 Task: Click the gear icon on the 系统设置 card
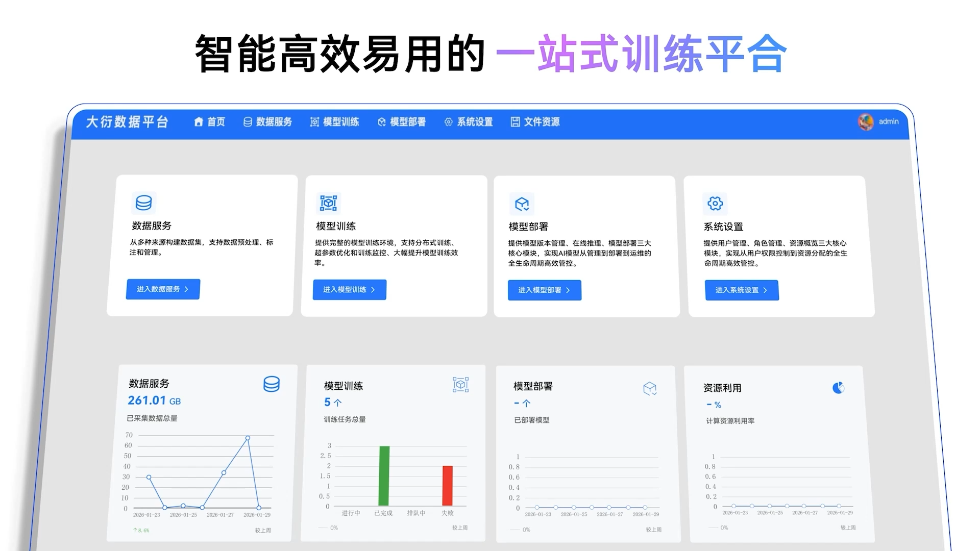tap(715, 203)
